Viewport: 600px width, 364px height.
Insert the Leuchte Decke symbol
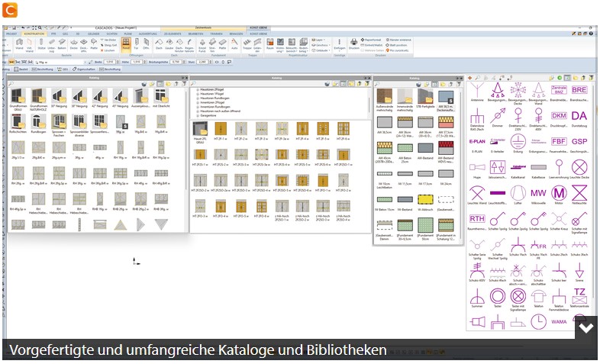(x=579, y=169)
